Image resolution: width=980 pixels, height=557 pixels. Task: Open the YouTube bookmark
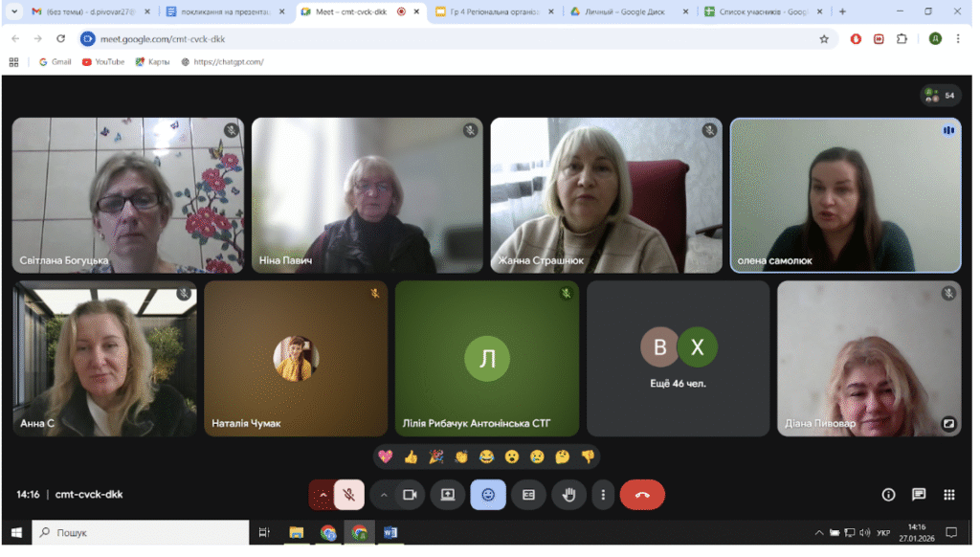[x=103, y=62]
